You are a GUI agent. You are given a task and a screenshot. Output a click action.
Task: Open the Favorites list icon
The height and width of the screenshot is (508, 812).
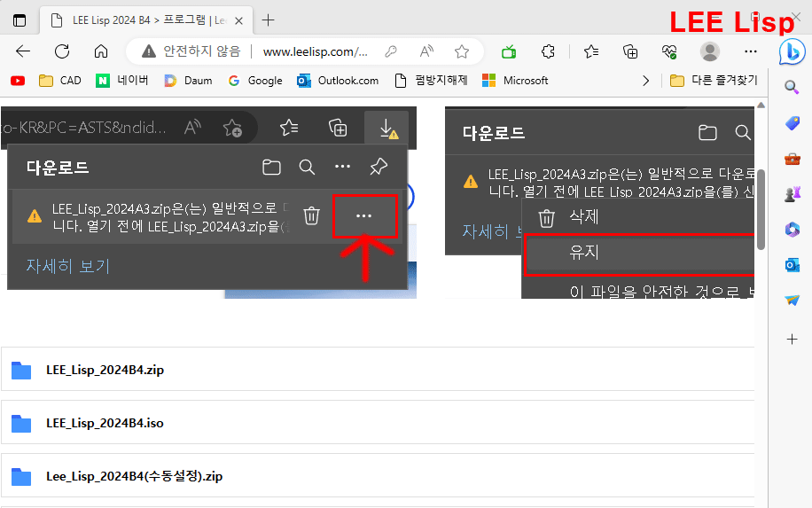(591, 51)
